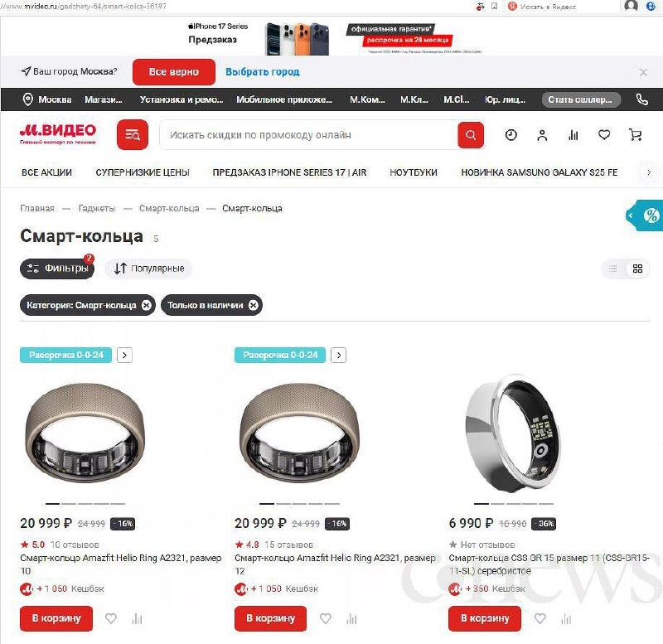Click the search field Искать скидки

click(x=308, y=135)
